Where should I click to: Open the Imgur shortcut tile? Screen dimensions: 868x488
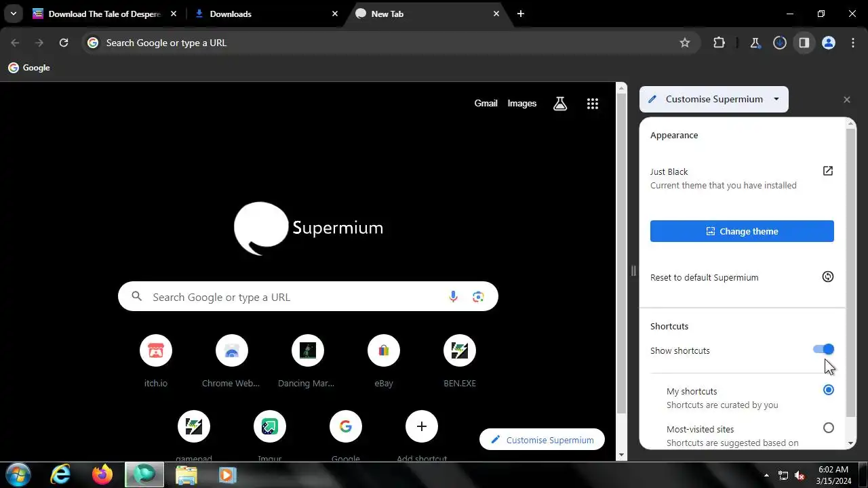click(270, 426)
